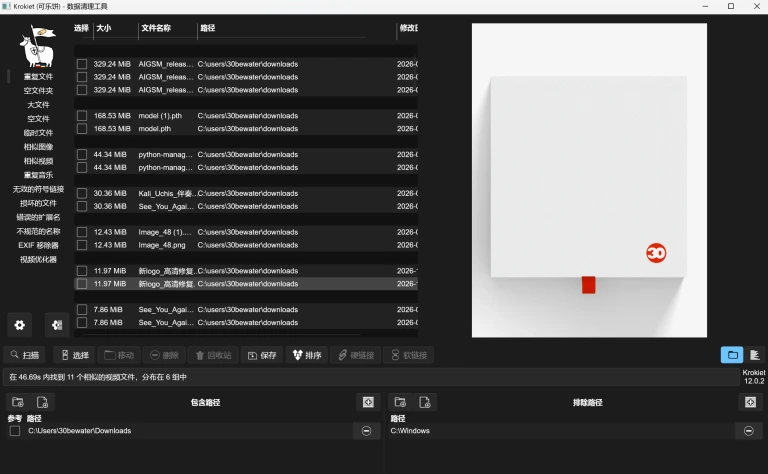This screenshot has height=474, width=768.
Task: Click the 删除 delete button
Action: pyautogui.click(x=164, y=355)
